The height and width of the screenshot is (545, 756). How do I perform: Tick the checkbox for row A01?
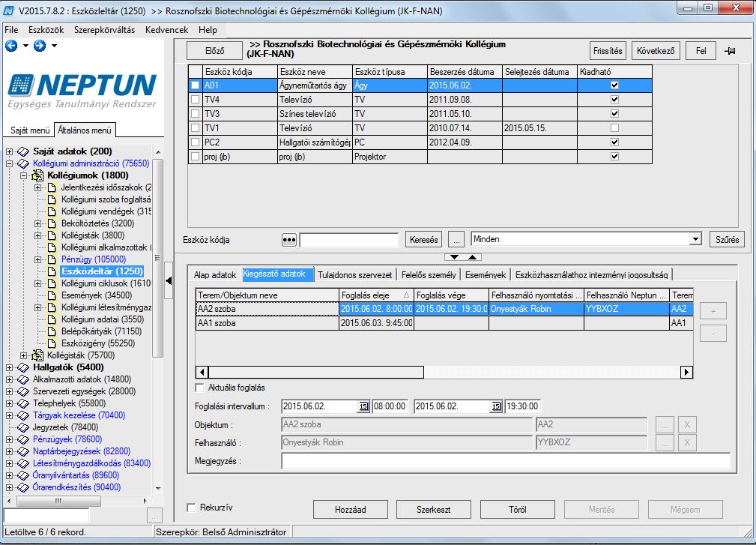pyautogui.click(x=195, y=85)
